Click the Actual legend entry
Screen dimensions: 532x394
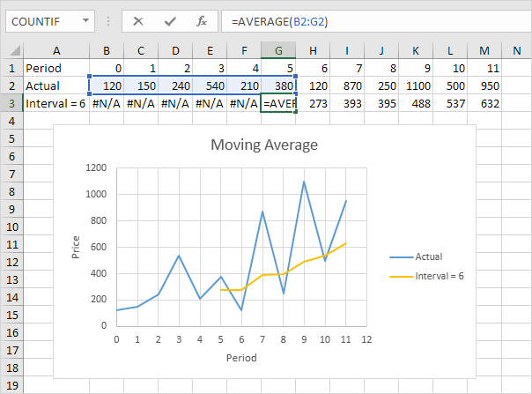[425, 256]
